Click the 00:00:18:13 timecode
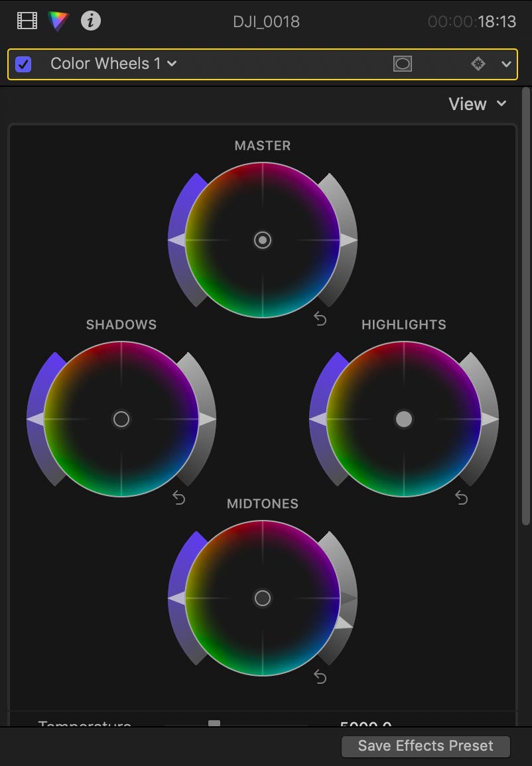 tap(472, 21)
